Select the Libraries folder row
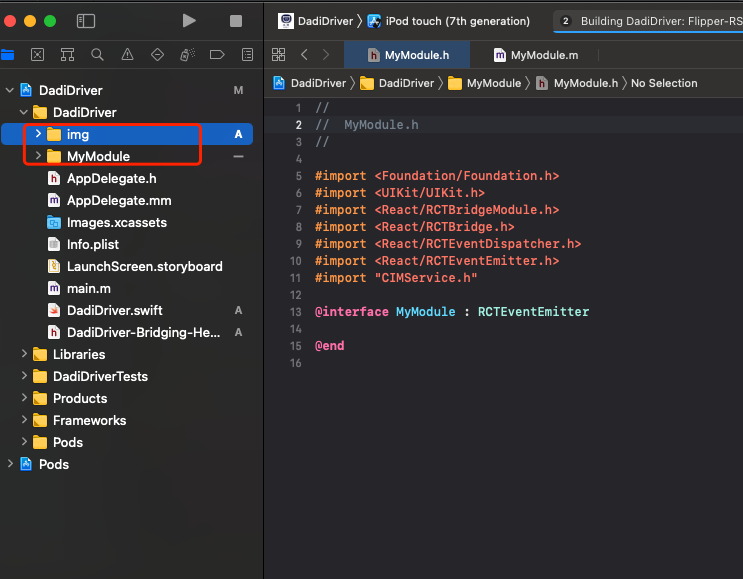743x579 pixels. click(x=127, y=354)
